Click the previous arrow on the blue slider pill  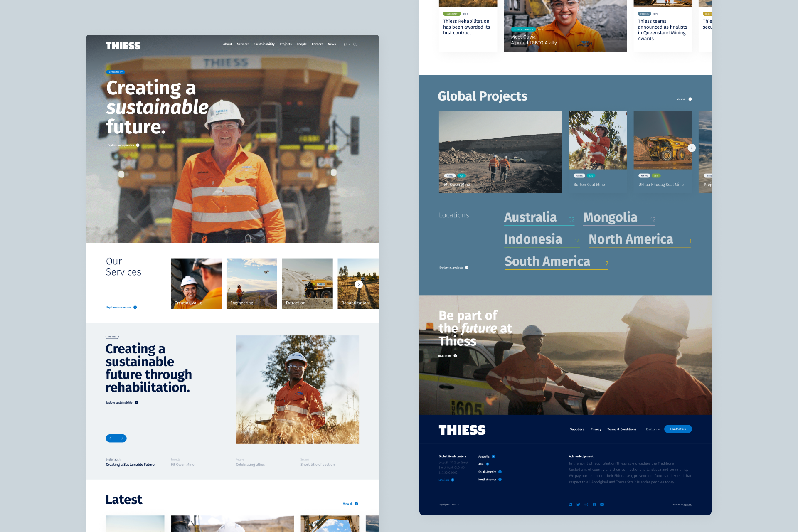pyautogui.click(x=111, y=438)
